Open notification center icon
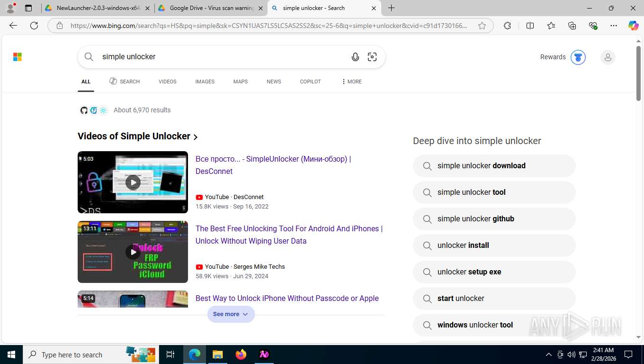644x364 pixels. [628, 355]
